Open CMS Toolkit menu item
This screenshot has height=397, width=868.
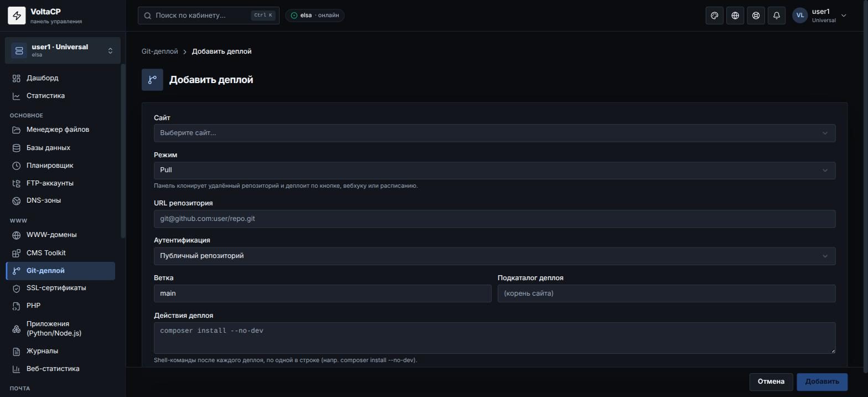(x=61, y=253)
